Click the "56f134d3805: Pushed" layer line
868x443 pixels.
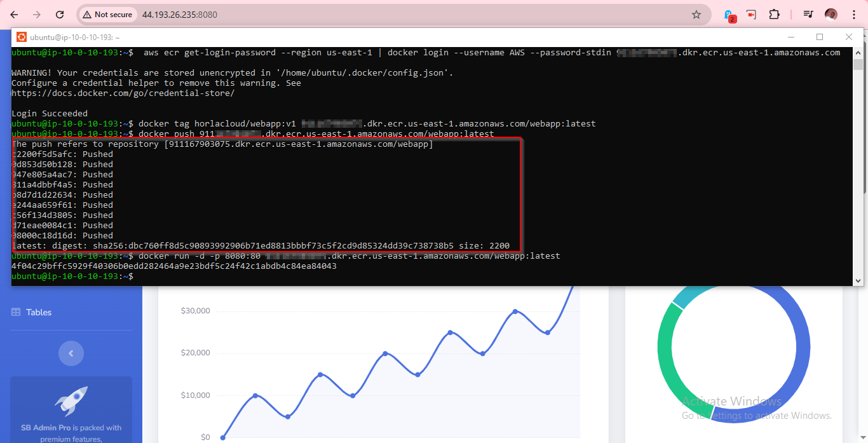[62, 215]
